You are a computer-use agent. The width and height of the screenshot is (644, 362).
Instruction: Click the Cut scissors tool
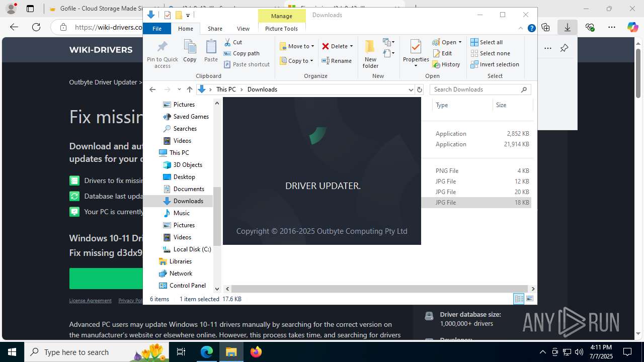(233, 42)
